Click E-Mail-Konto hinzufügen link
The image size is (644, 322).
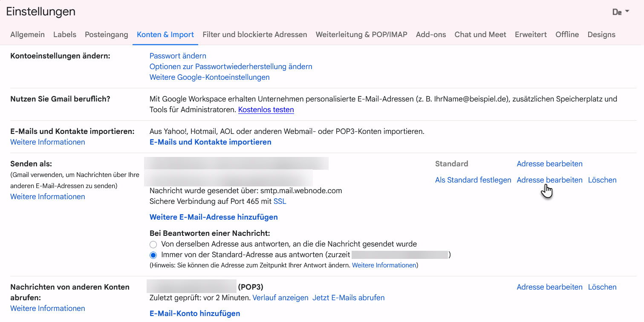[195, 313]
